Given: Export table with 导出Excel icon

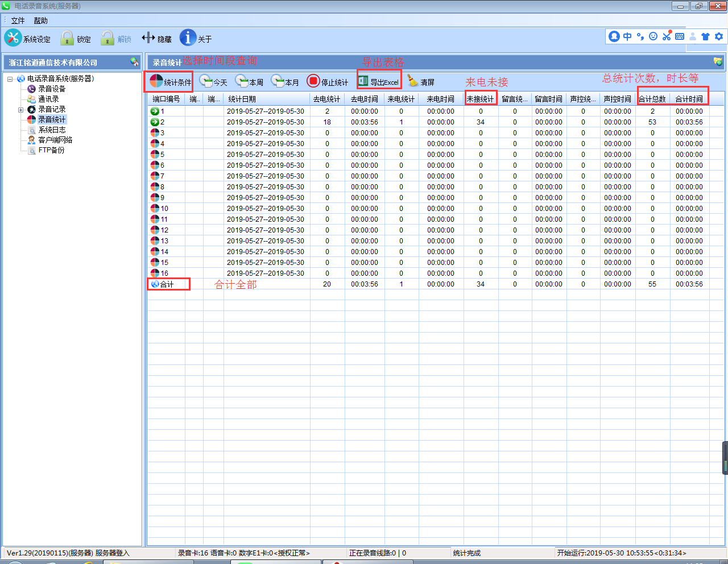Looking at the screenshot, I should tap(363, 81).
